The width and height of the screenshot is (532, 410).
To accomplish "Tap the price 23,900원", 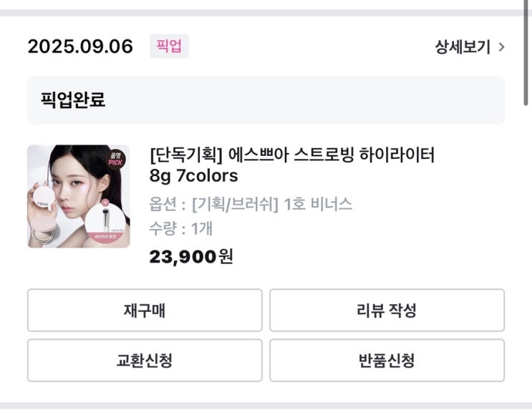I will click(x=191, y=255).
